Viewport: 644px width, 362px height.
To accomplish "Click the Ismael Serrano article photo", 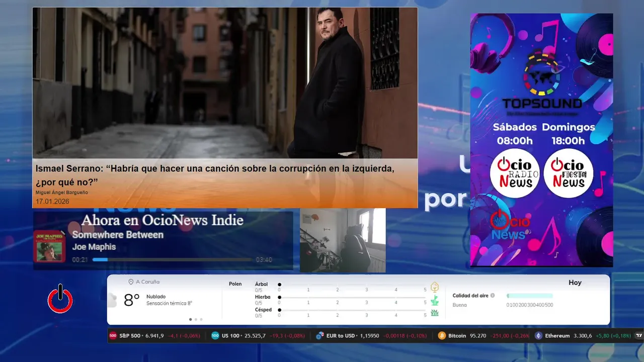I will [x=225, y=83].
